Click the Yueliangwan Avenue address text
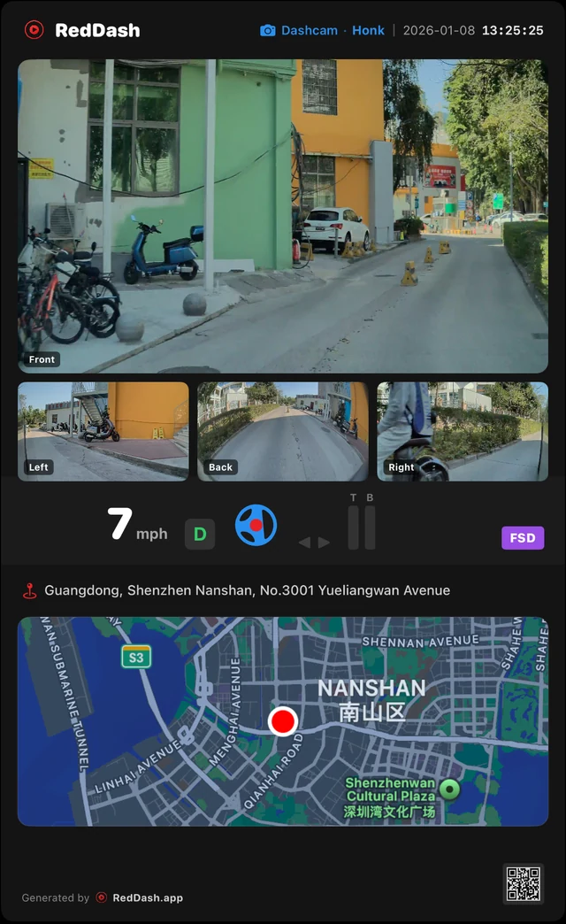 pos(248,589)
